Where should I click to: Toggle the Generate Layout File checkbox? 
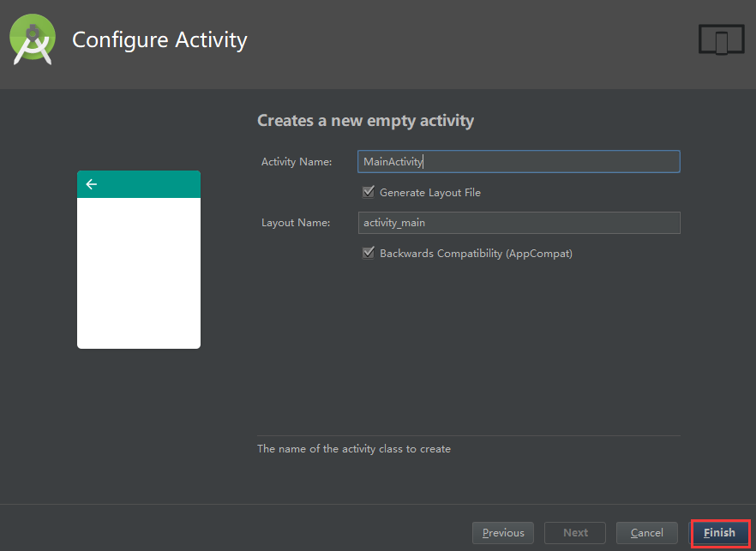click(369, 192)
